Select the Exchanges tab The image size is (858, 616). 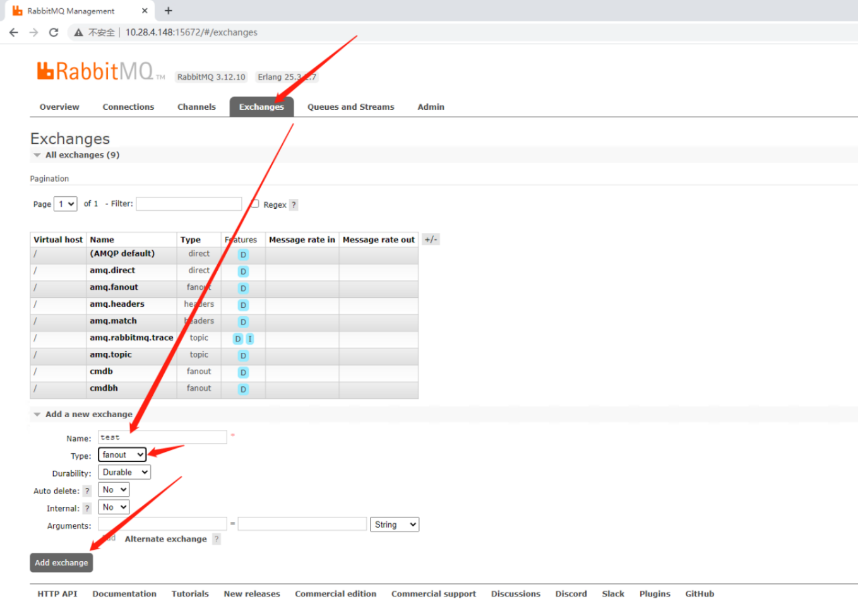click(x=261, y=107)
